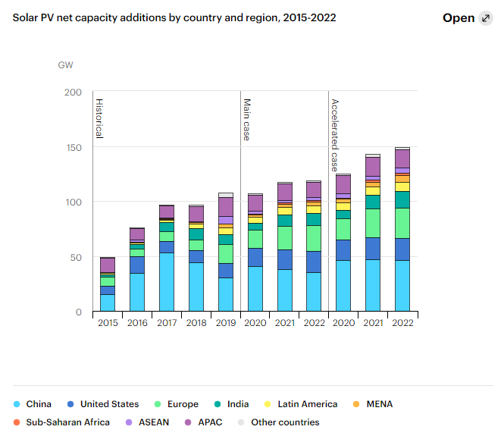Click the China segment of the 2017 bar
The image size is (504, 439).
tap(167, 282)
